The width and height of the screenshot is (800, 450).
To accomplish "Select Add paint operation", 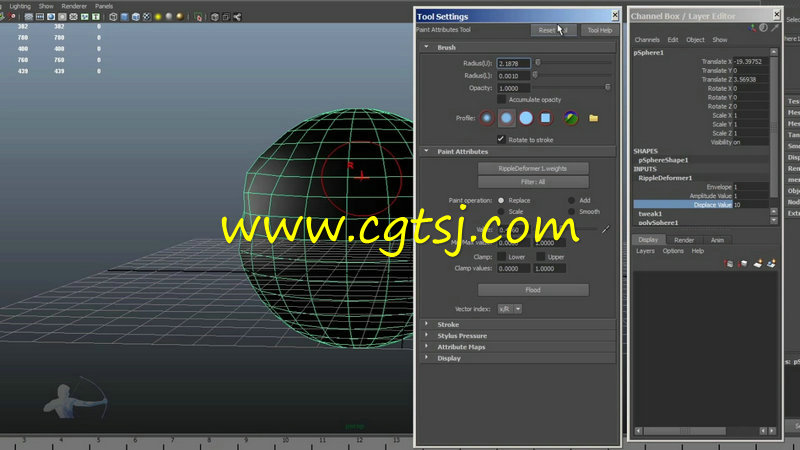I will pyautogui.click(x=571, y=201).
